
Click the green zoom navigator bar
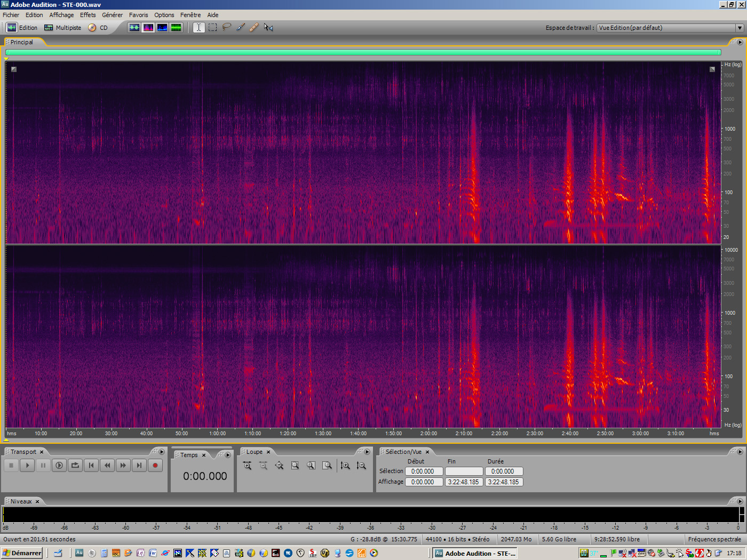tap(363, 52)
